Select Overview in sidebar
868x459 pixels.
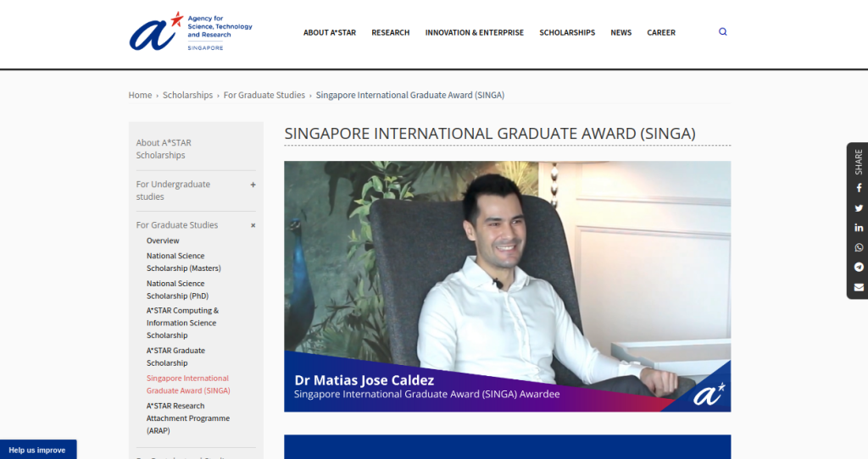163,241
